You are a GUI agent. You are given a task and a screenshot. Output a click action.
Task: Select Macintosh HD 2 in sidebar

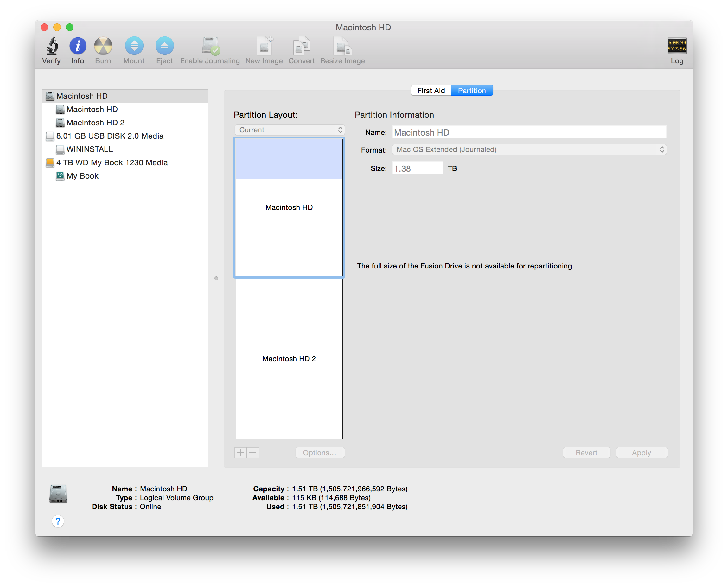(95, 123)
